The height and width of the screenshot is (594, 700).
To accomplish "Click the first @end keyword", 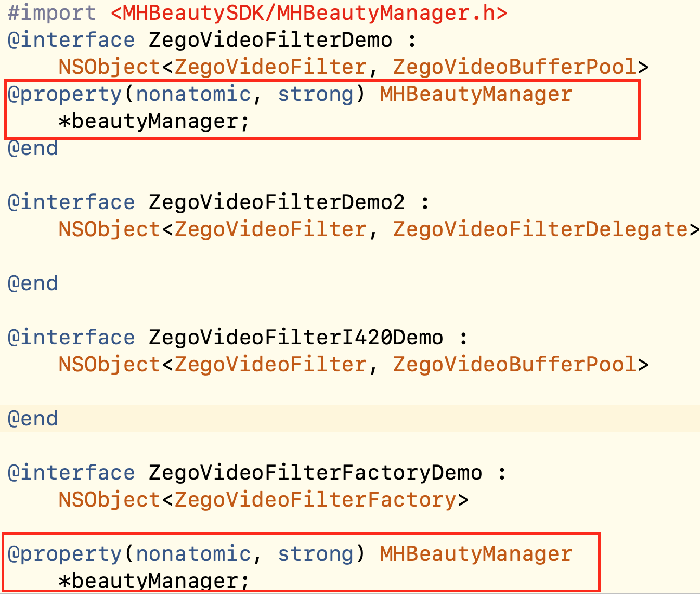I will [33, 148].
